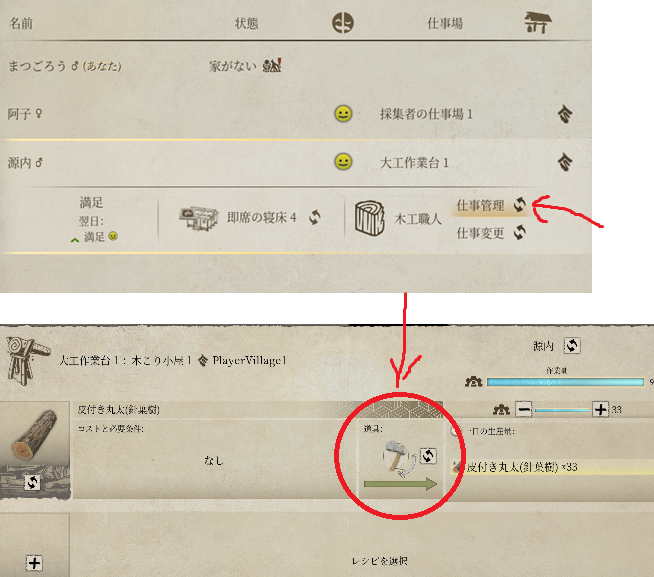Open 仕事変更 to change job
Image resolution: width=654 pixels, height=577 pixels.
(x=480, y=233)
